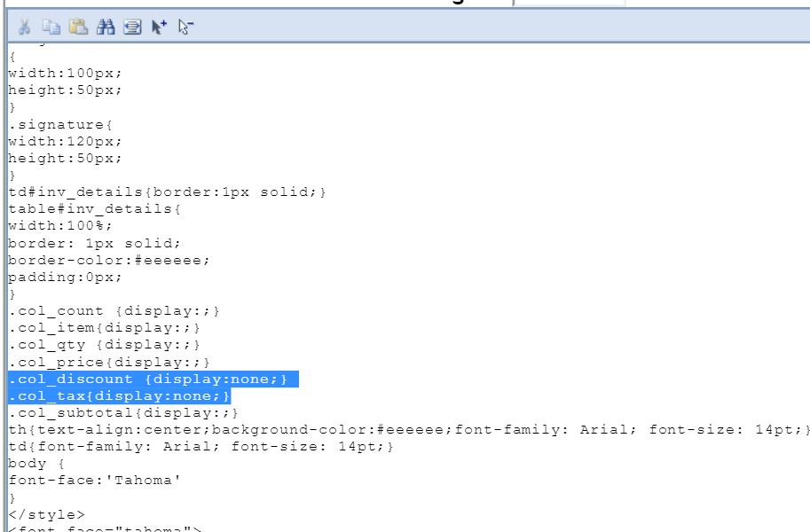The width and height of the screenshot is (810, 532).
Task: Click the highlighted .col_discount display:none line
Action: (148, 379)
